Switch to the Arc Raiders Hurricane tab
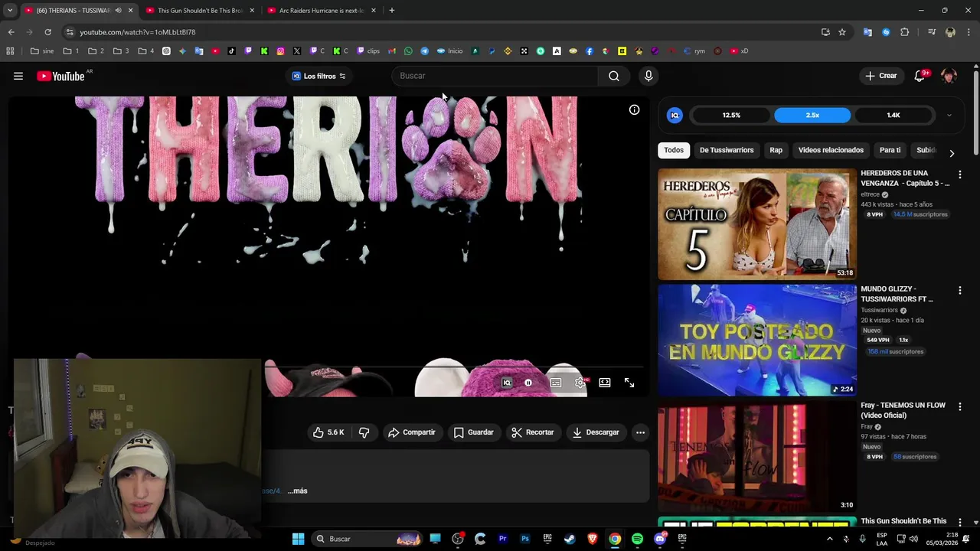 click(x=322, y=11)
